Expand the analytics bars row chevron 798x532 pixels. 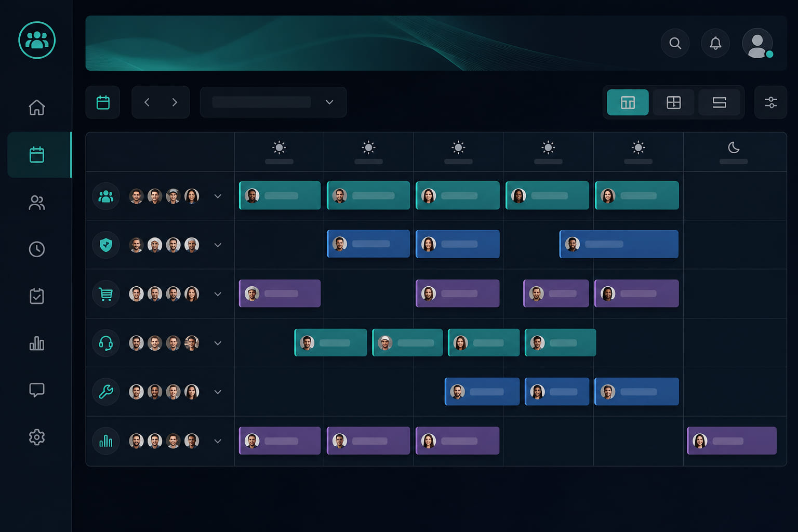[x=218, y=441]
